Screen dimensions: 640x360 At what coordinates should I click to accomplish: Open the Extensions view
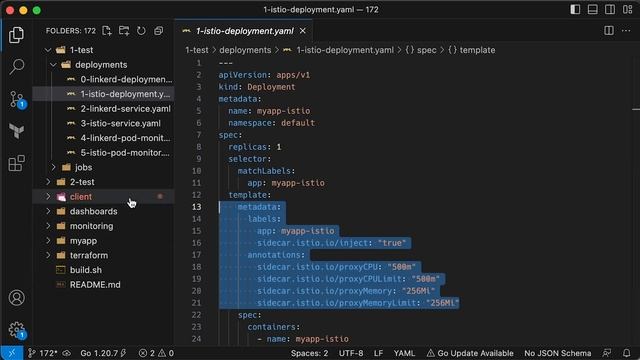16,163
